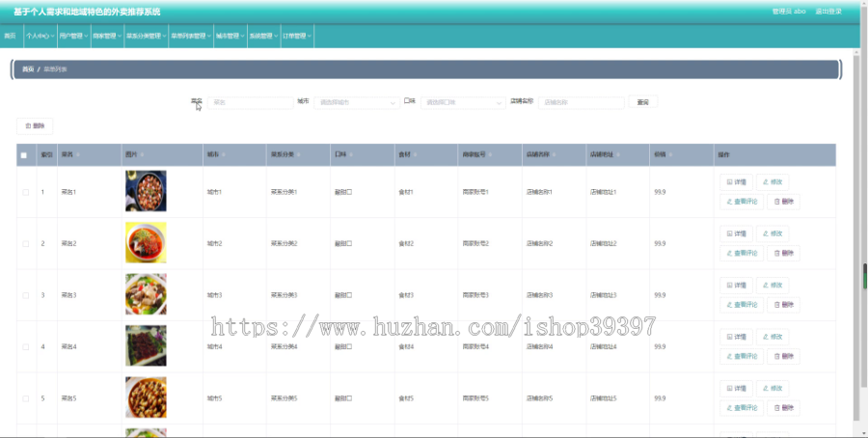Open the dish image thumbnail for 菜名2

pos(147,242)
